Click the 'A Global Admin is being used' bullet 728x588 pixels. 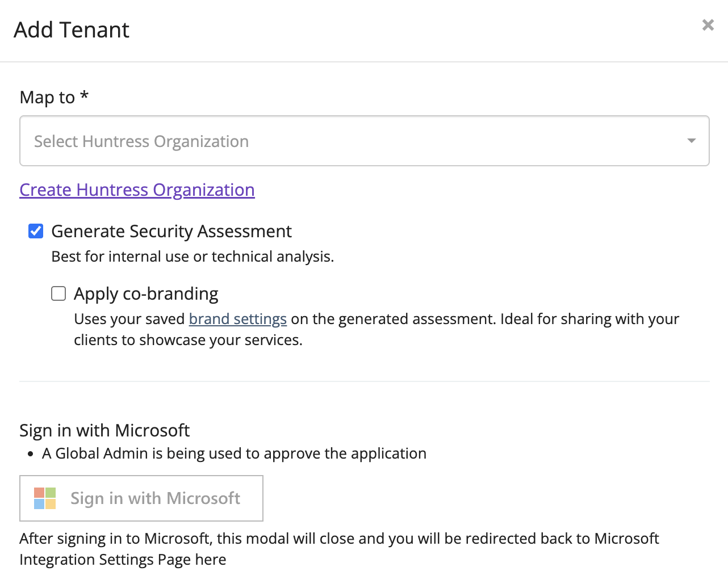pyautogui.click(x=234, y=453)
